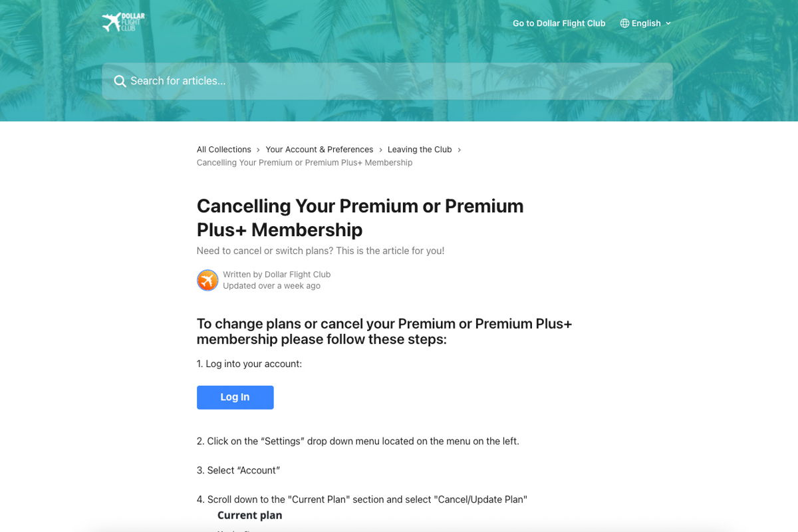
Task: Click the globe language icon
Action: point(624,23)
